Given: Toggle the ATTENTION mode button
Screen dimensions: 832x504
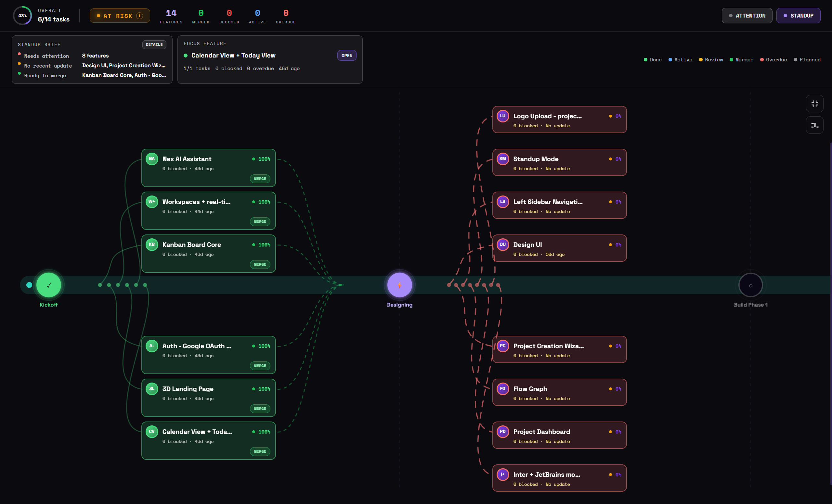Looking at the screenshot, I should [x=747, y=16].
